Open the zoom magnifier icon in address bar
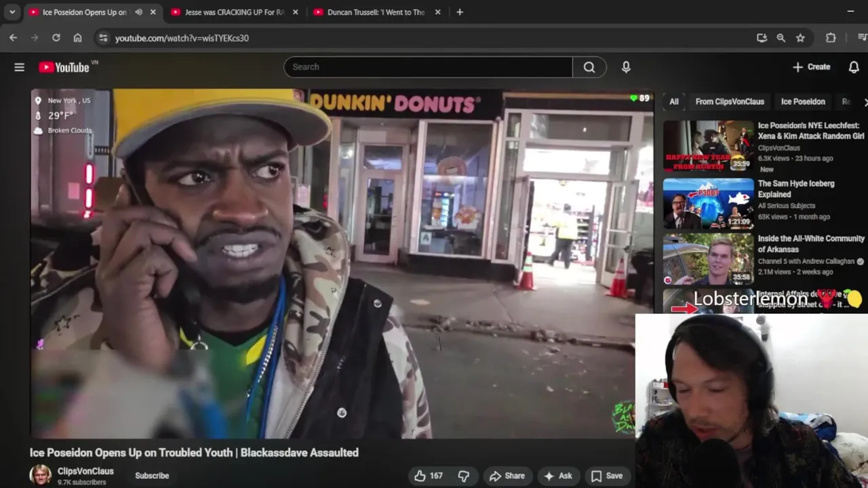This screenshot has height=488, width=868. point(781,38)
